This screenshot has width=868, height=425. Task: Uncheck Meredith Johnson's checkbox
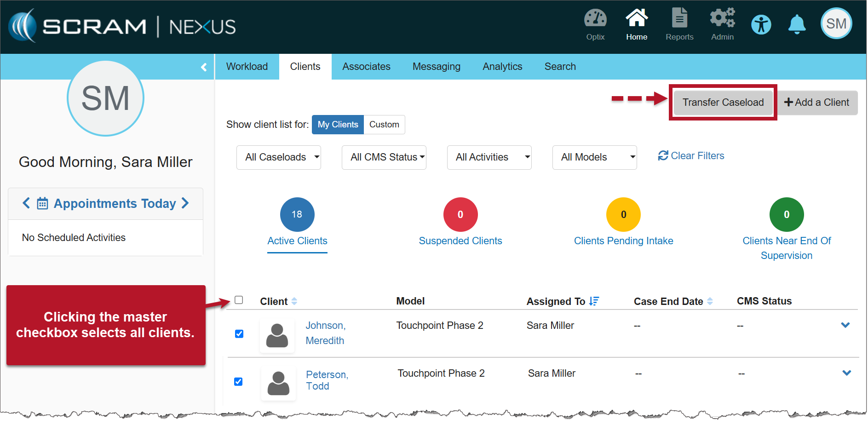point(239,334)
